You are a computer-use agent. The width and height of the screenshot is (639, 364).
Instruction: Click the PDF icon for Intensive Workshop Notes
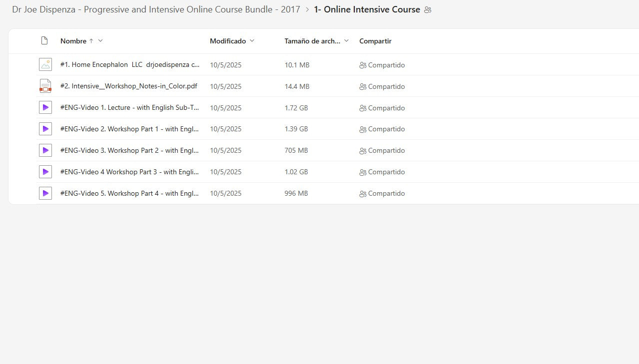(x=45, y=86)
